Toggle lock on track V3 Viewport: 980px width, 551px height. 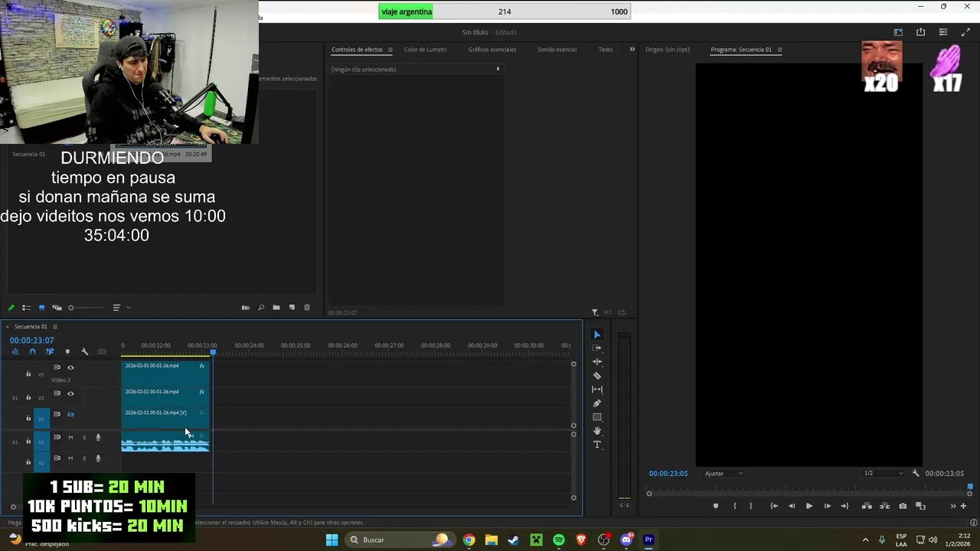pos(28,374)
